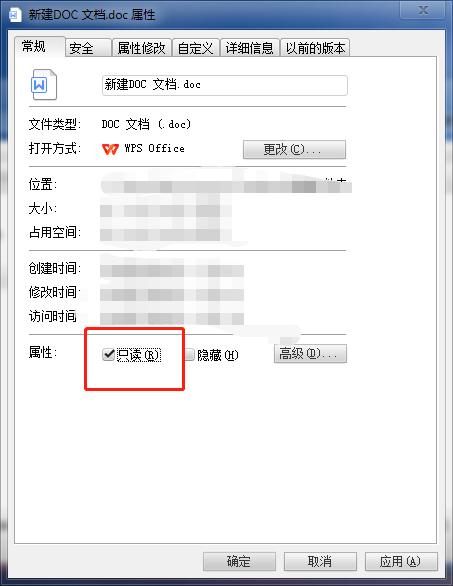Click the 只读(R) label text
The height and width of the screenshot is (586, 453).
pos(139,355)
